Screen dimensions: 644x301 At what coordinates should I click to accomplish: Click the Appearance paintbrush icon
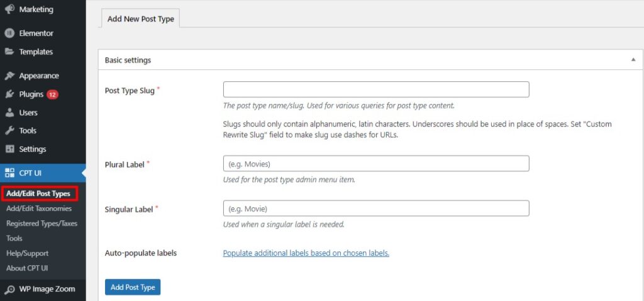pyautogui.click(x=9, y=76)
